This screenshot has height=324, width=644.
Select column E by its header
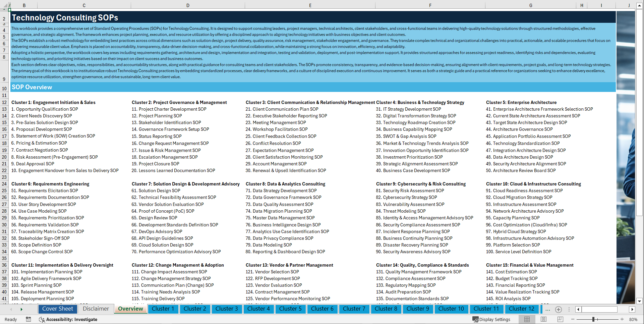[310, 5]
